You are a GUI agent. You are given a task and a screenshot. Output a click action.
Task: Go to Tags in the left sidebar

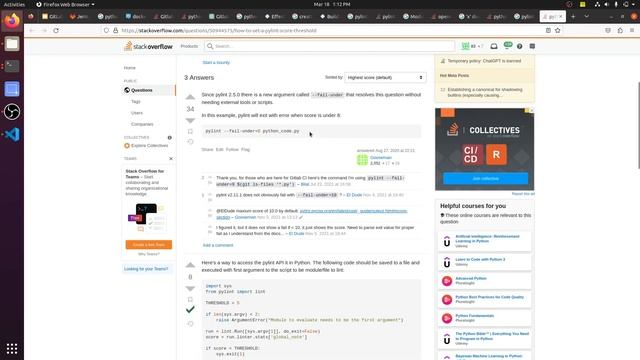coord(136,102)
